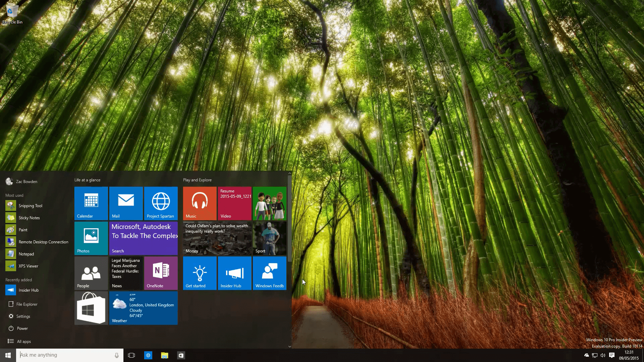This screenshot has height=362, width=644.
Task: Open Notepad from most used list
Action: tap(26, 254)
